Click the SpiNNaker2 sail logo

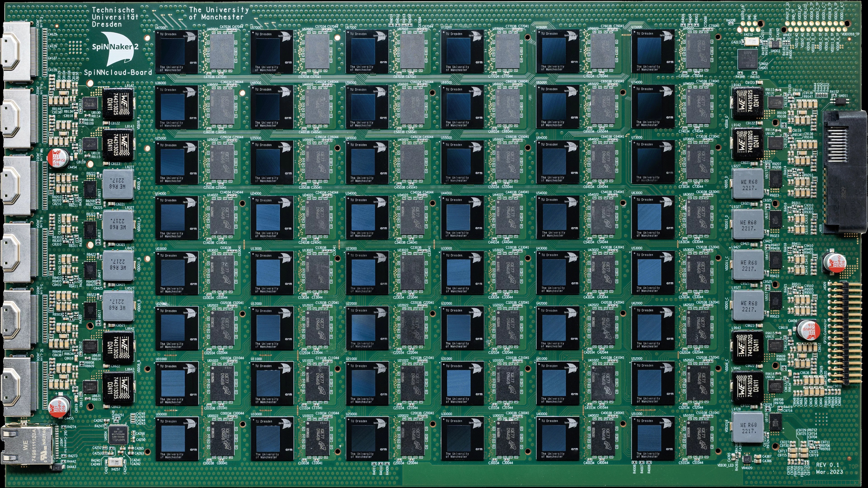pyautogui.click(x=118, y=49)
